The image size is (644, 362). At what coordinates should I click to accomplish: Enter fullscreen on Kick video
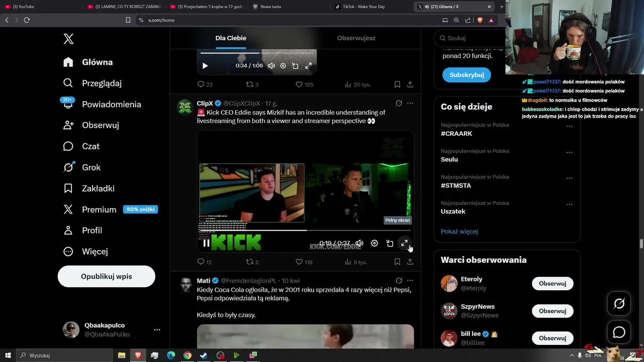[x=405, y=243]
